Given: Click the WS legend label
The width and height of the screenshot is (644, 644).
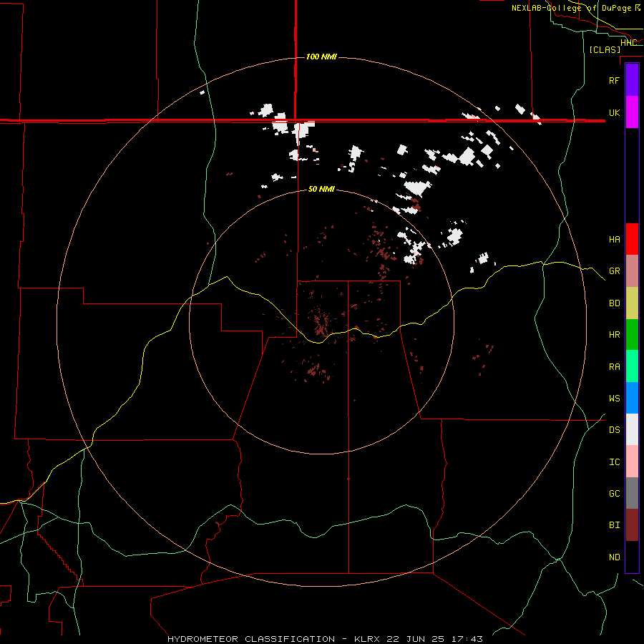Looking at the screenshot, I should (615, 398).
